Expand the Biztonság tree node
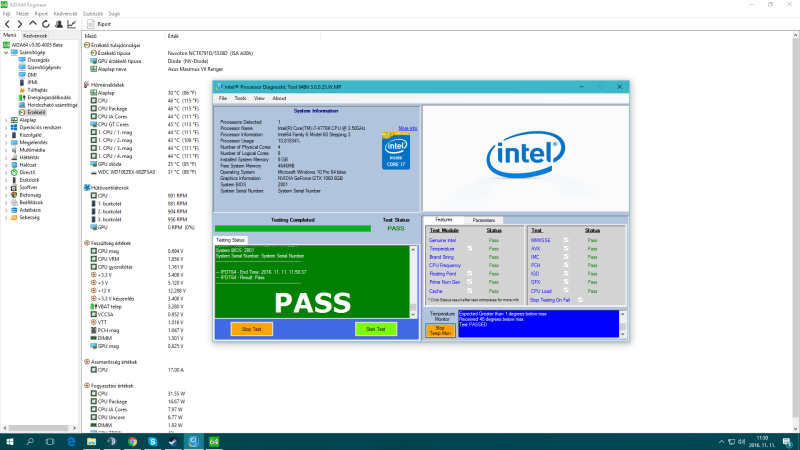Screen dimensions: 800x450 (6, 195)
